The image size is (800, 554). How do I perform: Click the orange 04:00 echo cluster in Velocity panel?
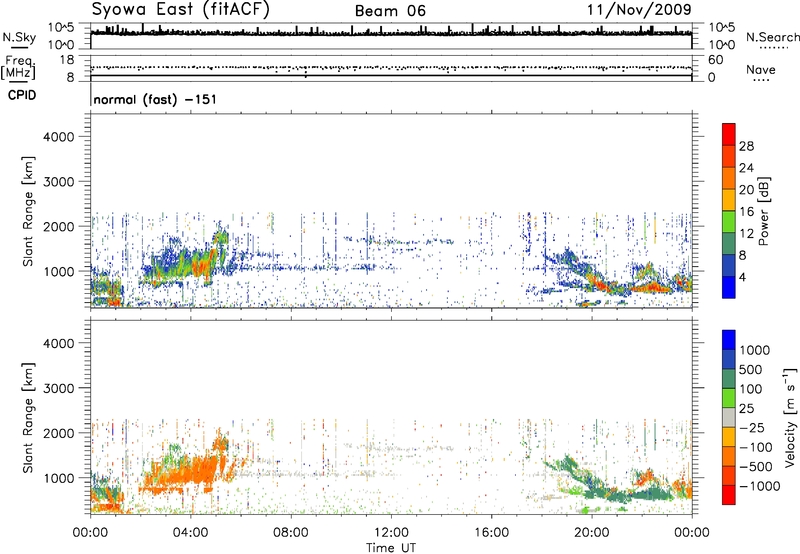coord(191,472)
